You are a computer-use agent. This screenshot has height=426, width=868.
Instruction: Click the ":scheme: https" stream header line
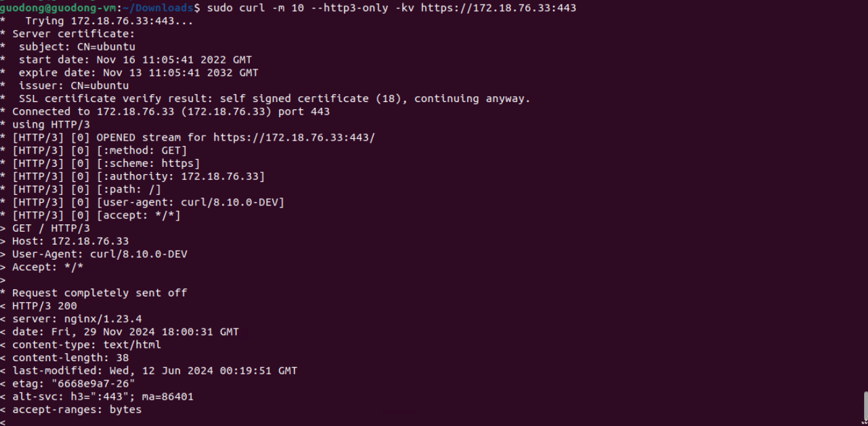click(148, 164)
